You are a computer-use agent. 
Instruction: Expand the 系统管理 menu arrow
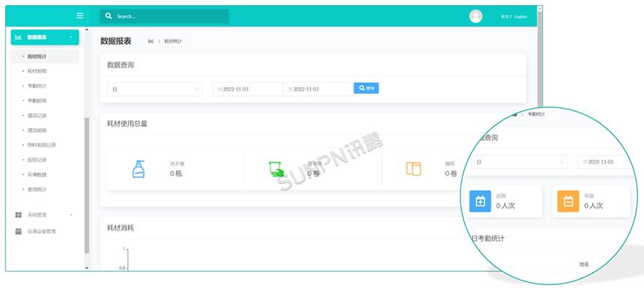click(71, 214)
